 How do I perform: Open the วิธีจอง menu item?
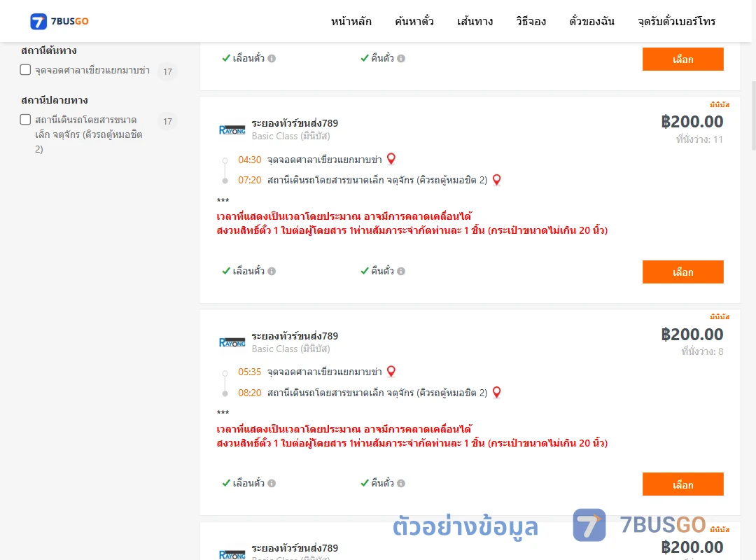point(531,21)
